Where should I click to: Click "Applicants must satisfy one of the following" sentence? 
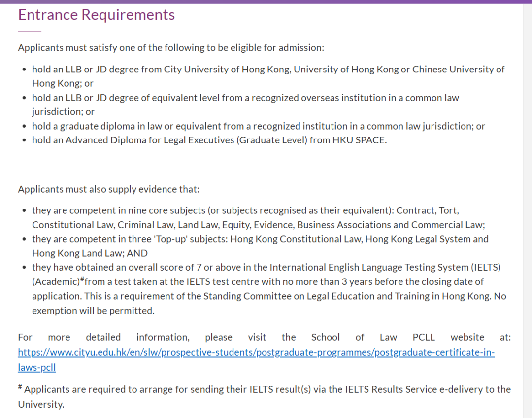click(x=171, y=48)
